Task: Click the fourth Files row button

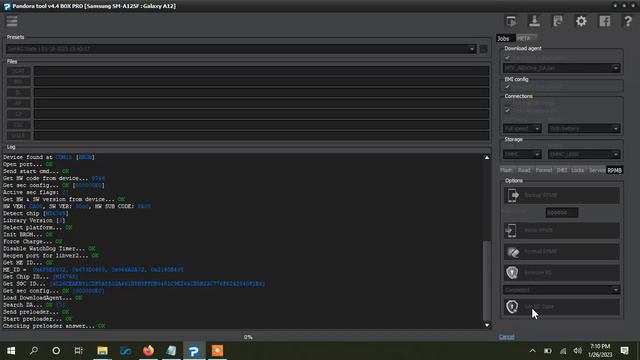Action: tap(18, 103)
